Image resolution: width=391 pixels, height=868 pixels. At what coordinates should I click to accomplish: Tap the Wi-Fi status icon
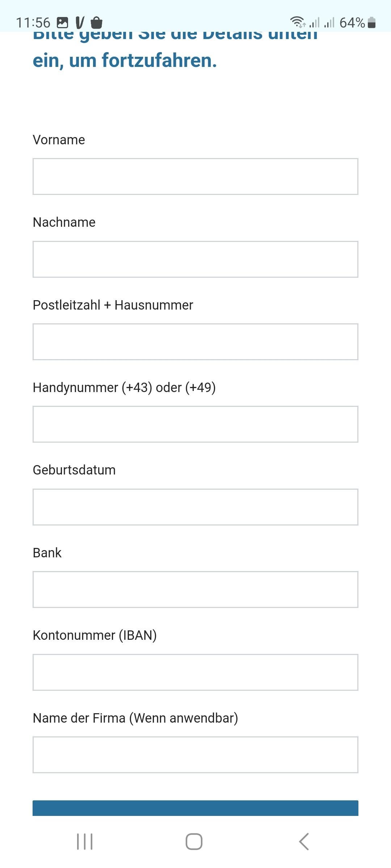tap(298, 22)
